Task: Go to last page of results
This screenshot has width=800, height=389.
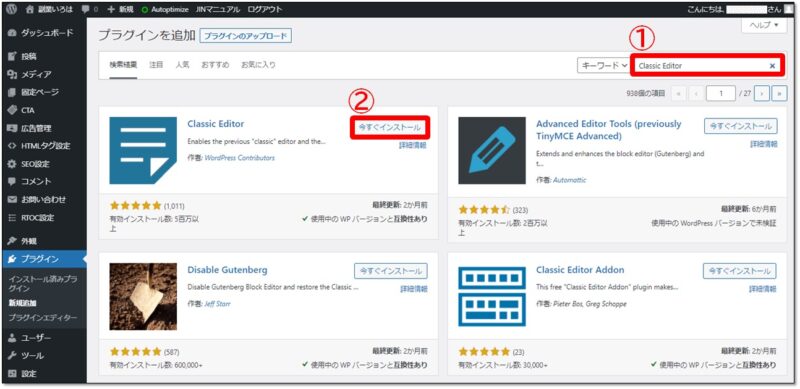Action: click(779, 93)
